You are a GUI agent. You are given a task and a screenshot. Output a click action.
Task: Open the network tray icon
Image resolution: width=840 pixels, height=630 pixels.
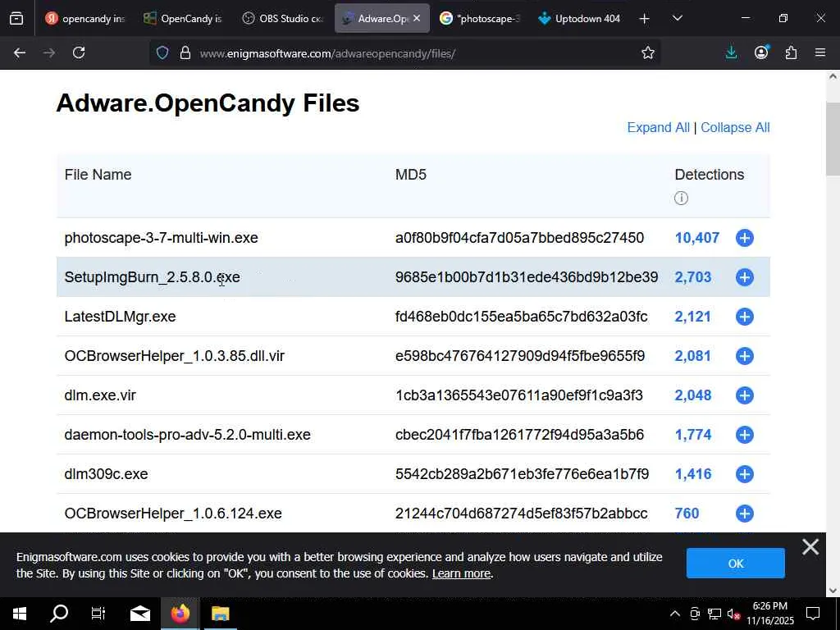pos(714,614)
